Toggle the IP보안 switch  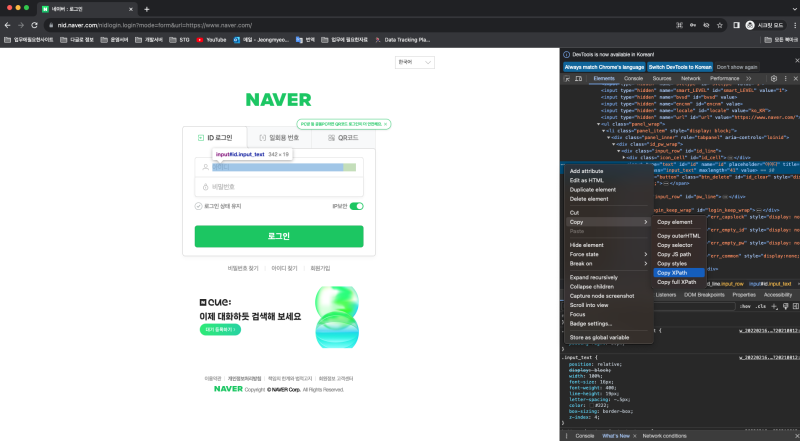(x=356, y=206)
